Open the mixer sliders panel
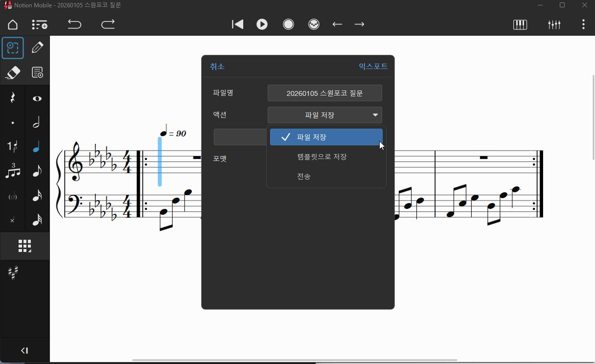This screenshot has width=595, height=364. (554, 24)
